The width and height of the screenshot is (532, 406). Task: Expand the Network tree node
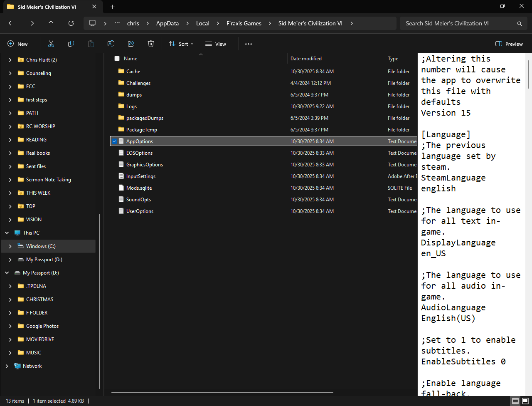pyautogui.click(x=7, y=366)
